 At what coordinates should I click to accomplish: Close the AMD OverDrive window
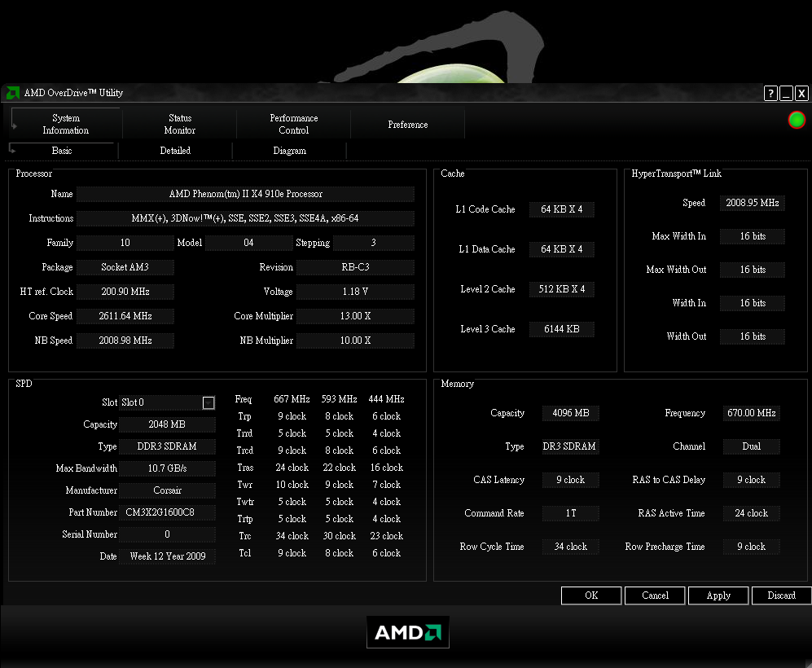point(801,93)
